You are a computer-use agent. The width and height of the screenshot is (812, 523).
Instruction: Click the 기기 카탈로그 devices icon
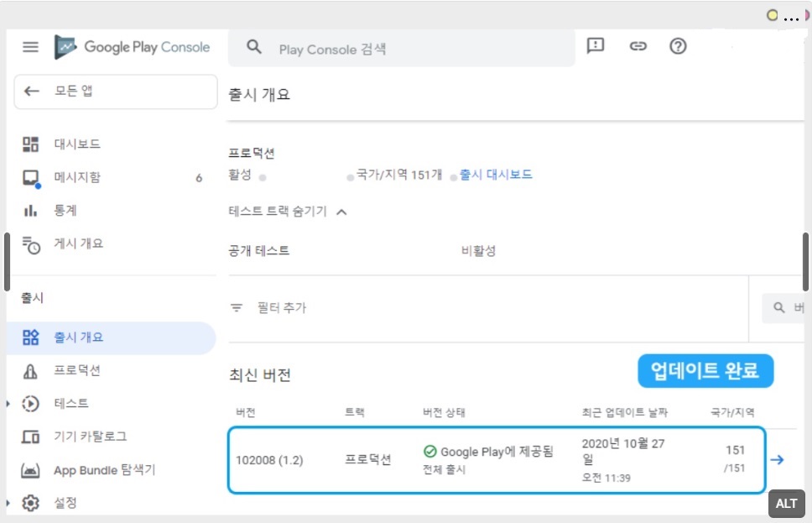pyautogui.click(x=30, y=437)
